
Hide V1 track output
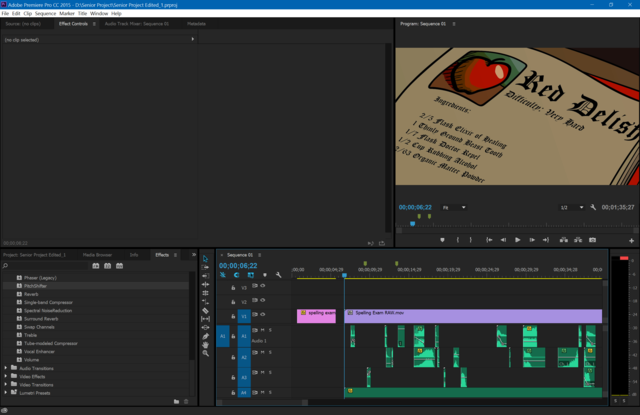(x=263, y=315)
